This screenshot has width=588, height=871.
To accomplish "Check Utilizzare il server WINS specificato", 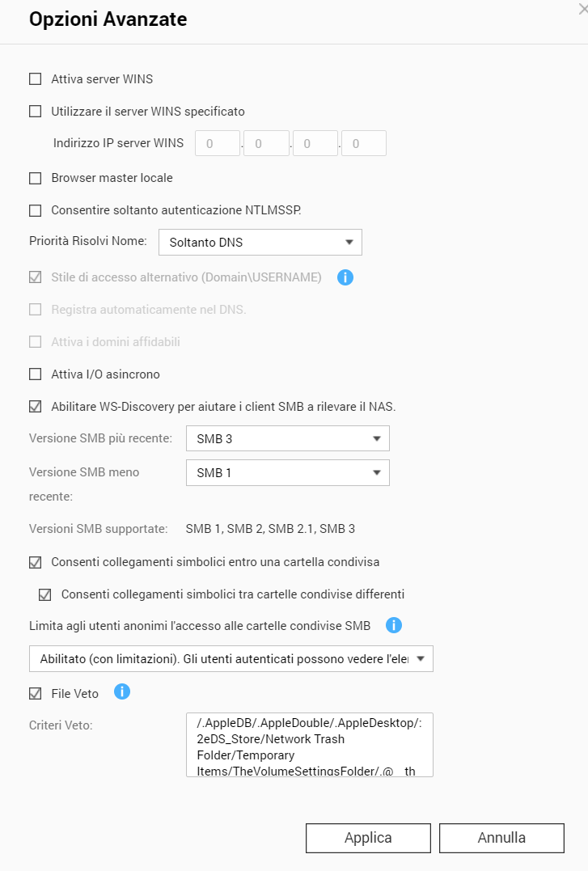I will 35,112.
